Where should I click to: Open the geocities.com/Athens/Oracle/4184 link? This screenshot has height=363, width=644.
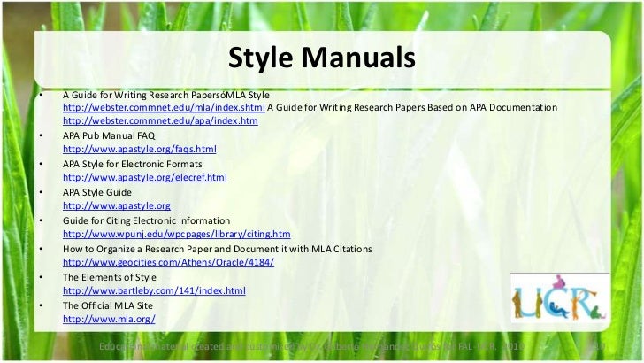168,262
